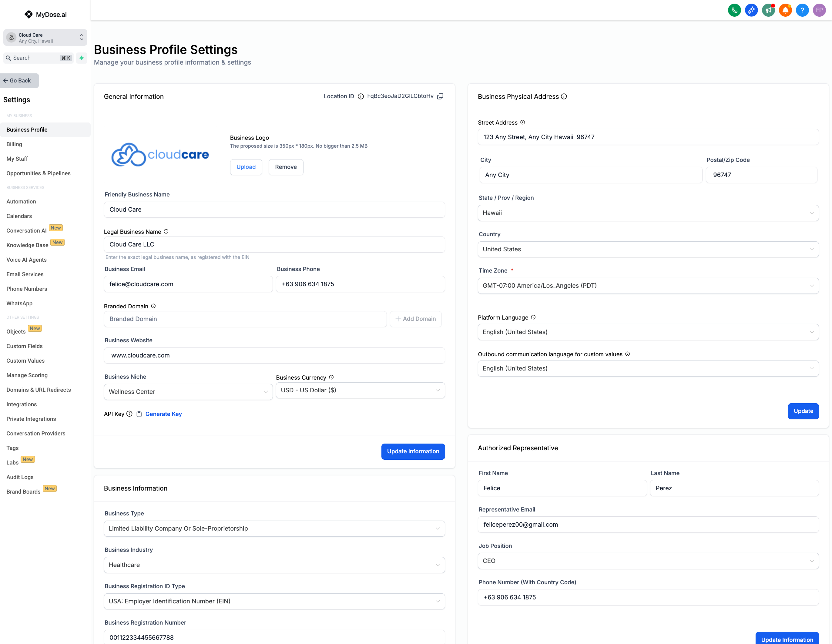The height and width of the screenshot is (644, 832).
Task: Click the green phone dialer icon
Action: click(x=734, y=10)
